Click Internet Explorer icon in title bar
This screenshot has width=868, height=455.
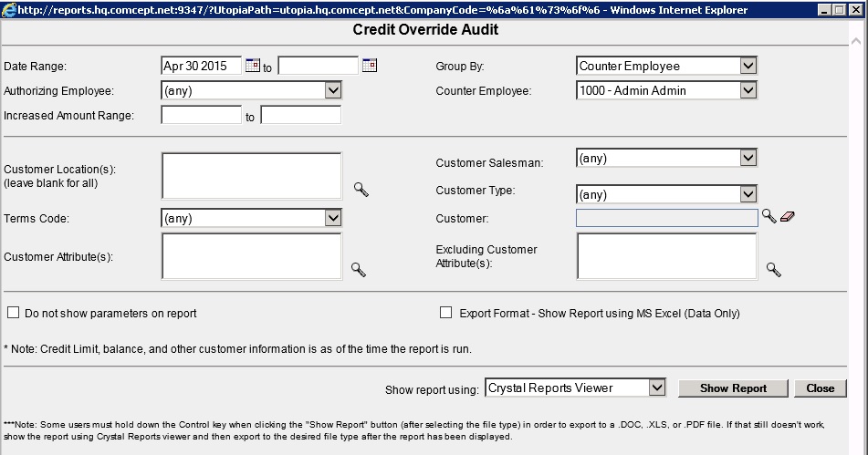pyautogui.click(x=10, y=9)
